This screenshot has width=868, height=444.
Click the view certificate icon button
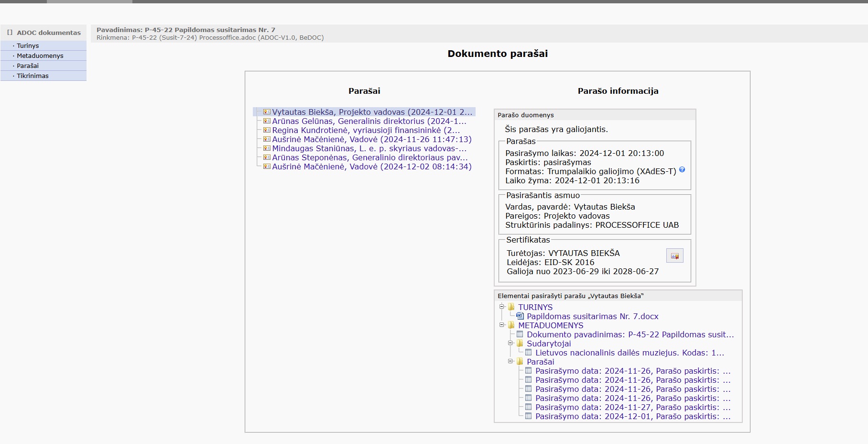(x=674, y=256)
